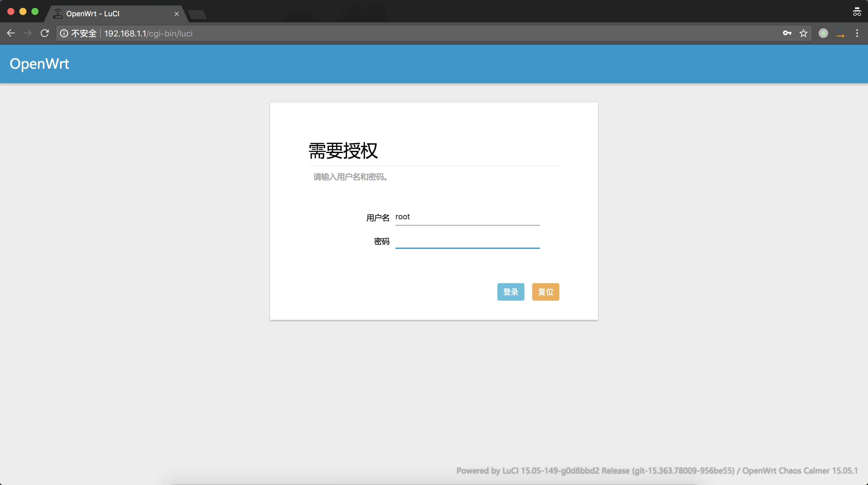
Task: Open the site info 'not secure' icon
Action: point(64,33)
